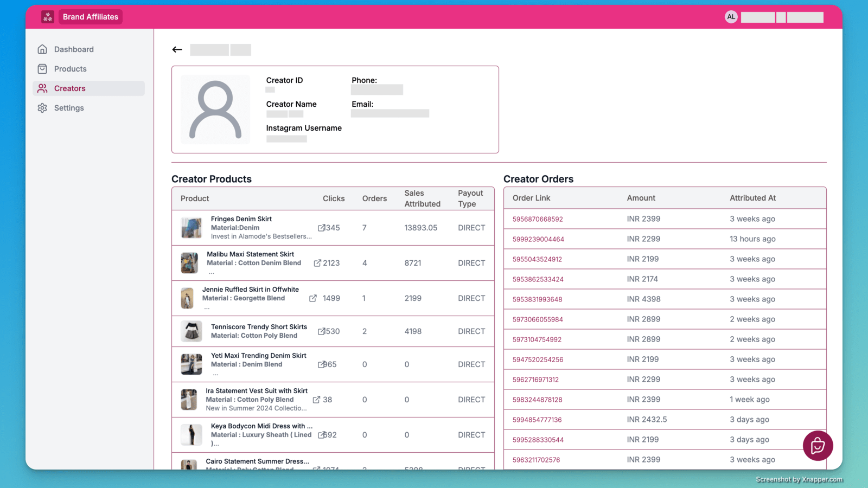Viewport: 868px width, 488px height.
Task: Click the back arrow icon
Action: pos(177,49)
